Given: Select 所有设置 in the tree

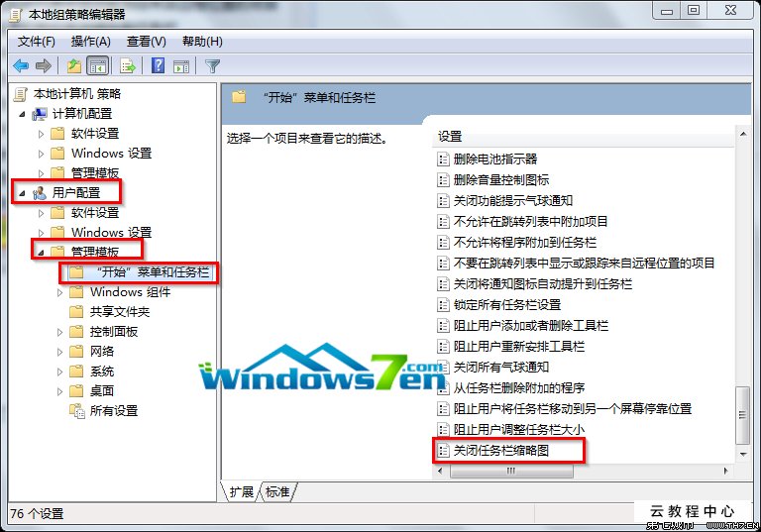Looking at the screenshot, I should (114, 411).
